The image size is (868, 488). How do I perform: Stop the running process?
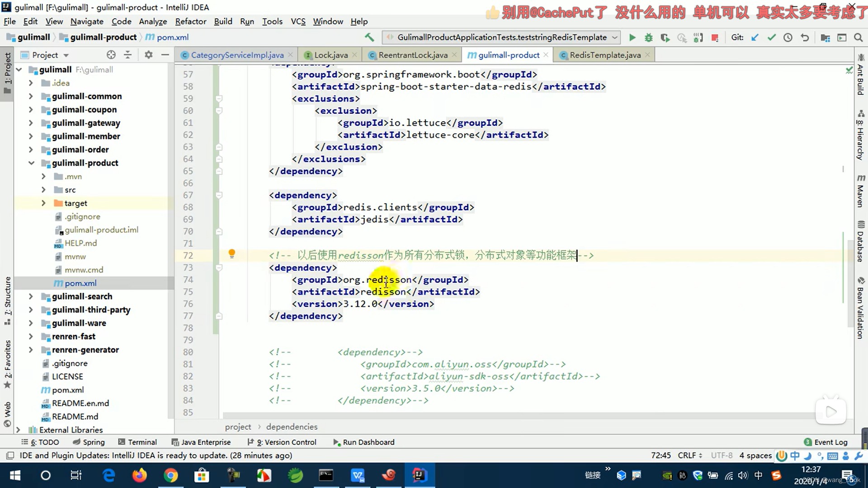coord(715,38)
